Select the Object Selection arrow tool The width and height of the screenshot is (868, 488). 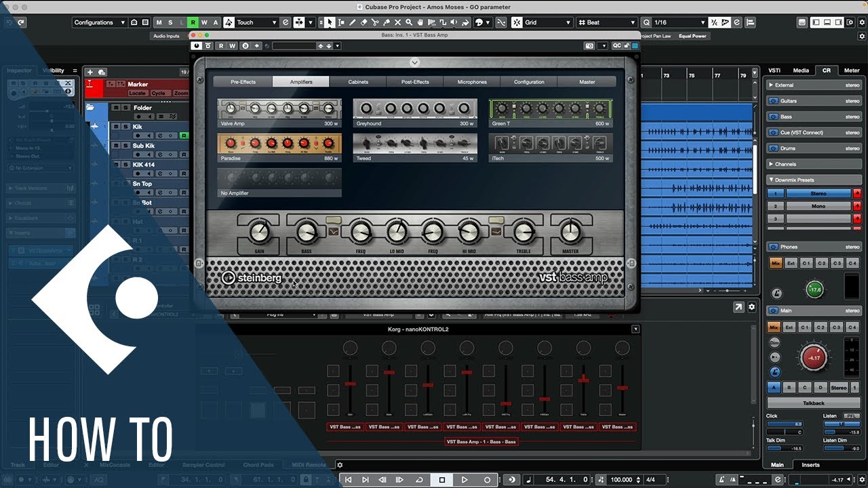(329, 22)
